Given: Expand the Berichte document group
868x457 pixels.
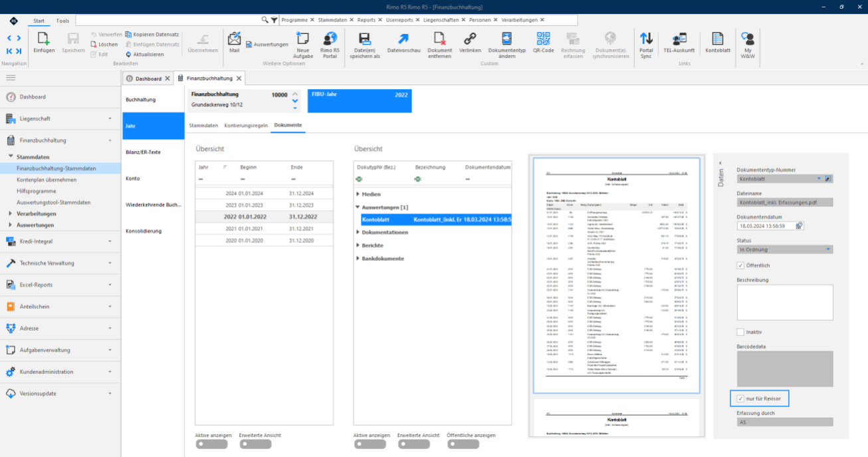Looking at the screenshot, I should tap(358, 245).
